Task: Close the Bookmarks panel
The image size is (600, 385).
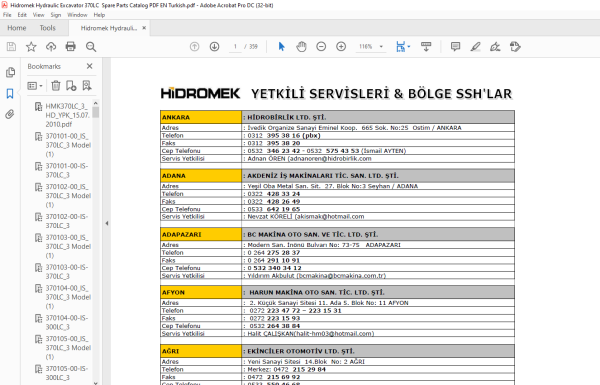Action: point(90,66)
